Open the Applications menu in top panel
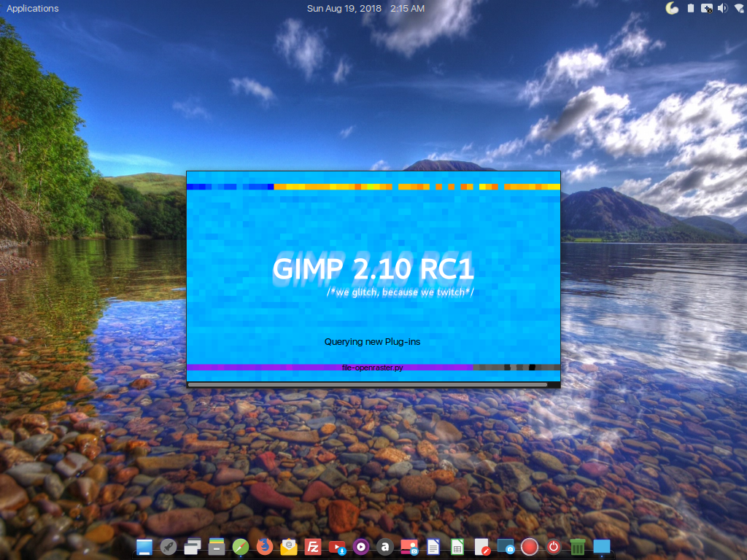 pos(32,8)
